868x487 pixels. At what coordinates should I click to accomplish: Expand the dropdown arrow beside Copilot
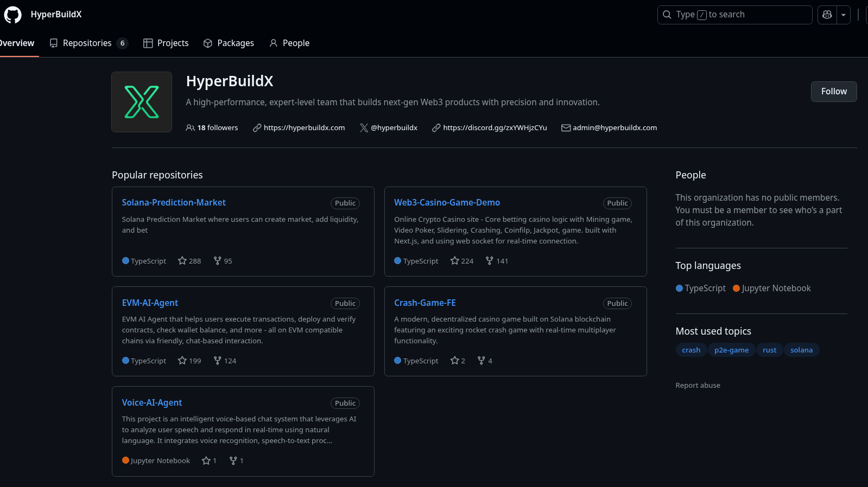coord(843,15)
